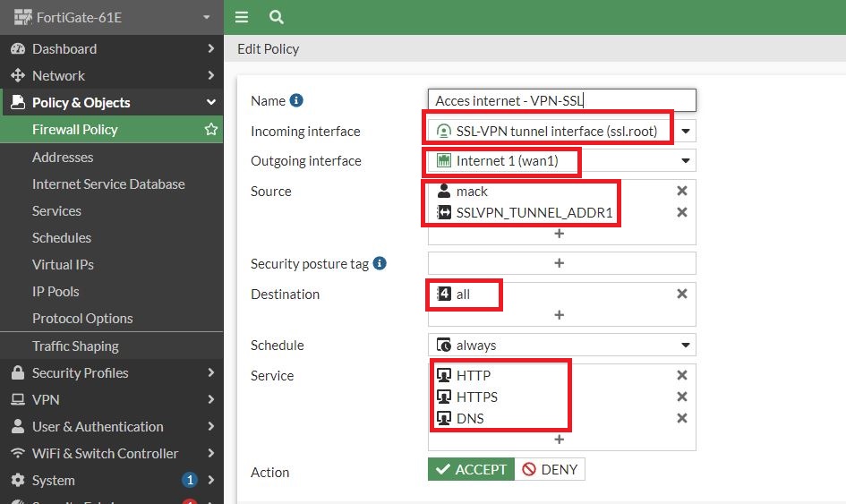The image size is (846, 504).
Task: Click the hamburger menu icon in top bar
Action: point(242,17)
